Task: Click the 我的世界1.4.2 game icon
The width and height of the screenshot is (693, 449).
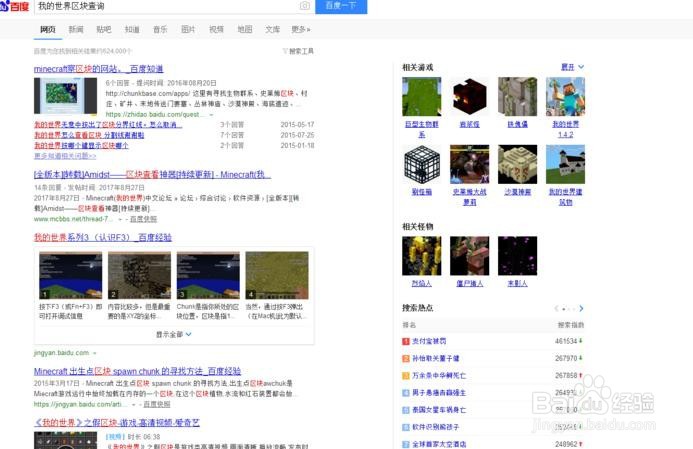Action: point(566,97)
